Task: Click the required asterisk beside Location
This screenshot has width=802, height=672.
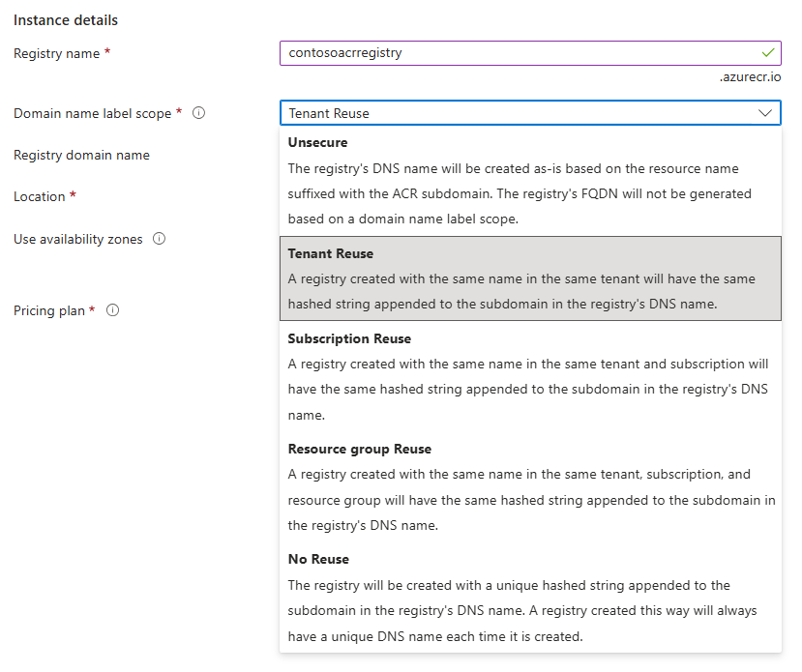Action: tap(74, 196)
